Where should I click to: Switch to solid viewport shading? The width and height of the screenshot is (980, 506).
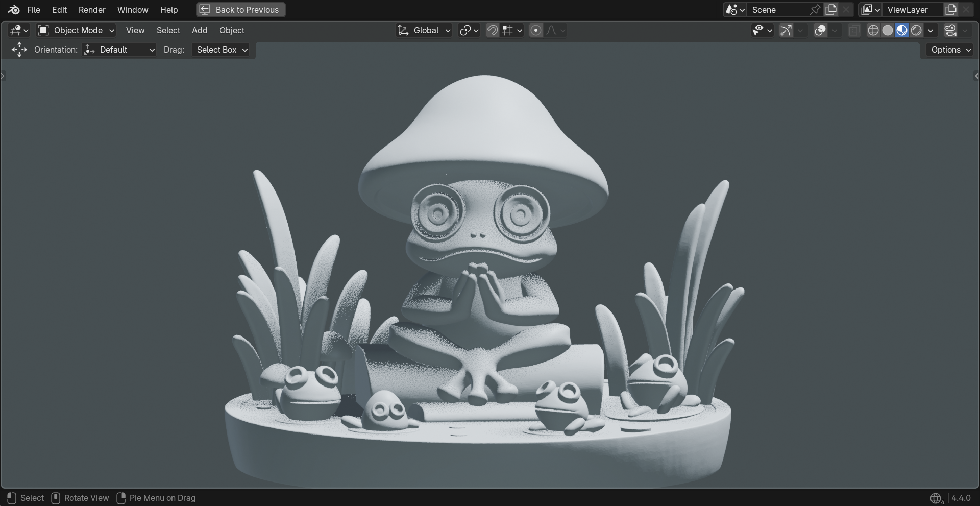click(888, 30)
